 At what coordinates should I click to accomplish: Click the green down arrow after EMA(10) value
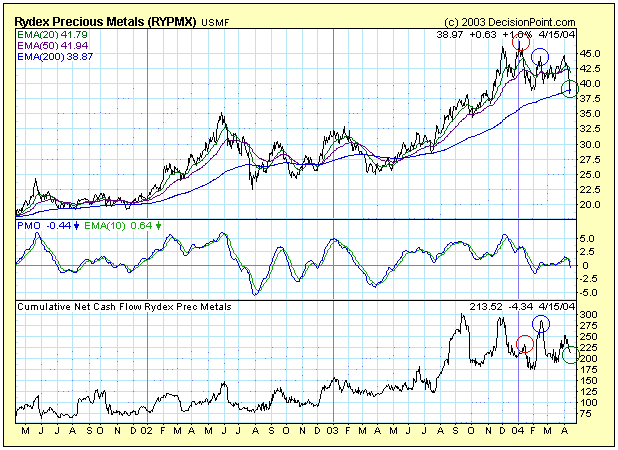pos(158,226)
